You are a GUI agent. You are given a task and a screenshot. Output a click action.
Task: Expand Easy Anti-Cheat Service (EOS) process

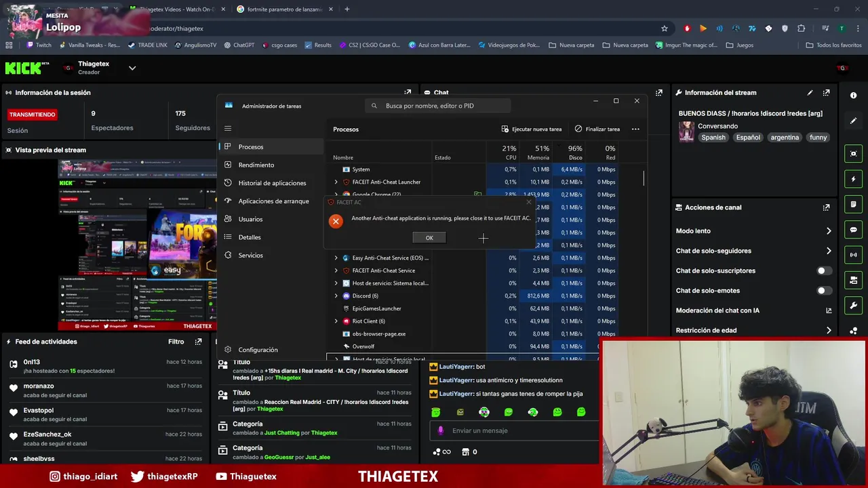pyautogui.click(x=336, y=258)
